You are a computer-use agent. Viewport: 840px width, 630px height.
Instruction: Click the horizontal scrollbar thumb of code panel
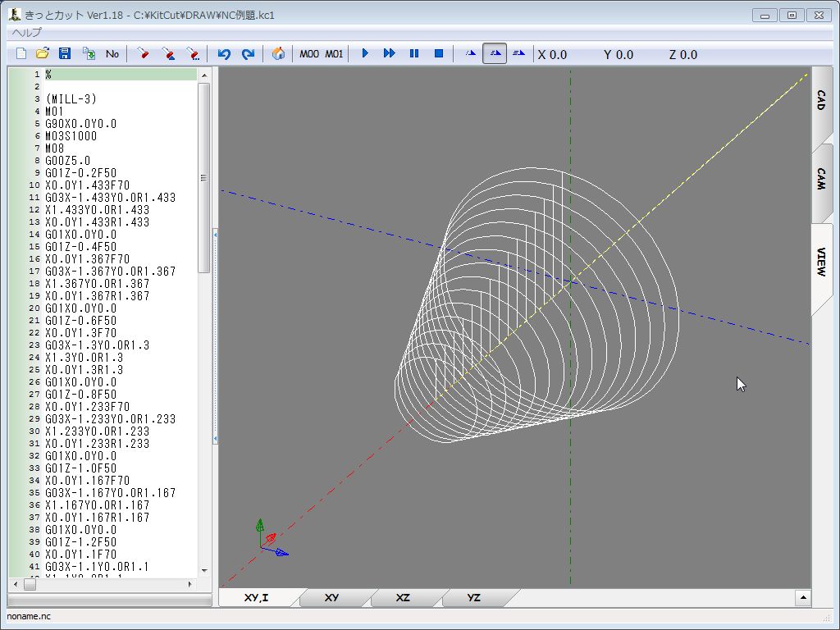pyautogui.click(x=30, y=584)
